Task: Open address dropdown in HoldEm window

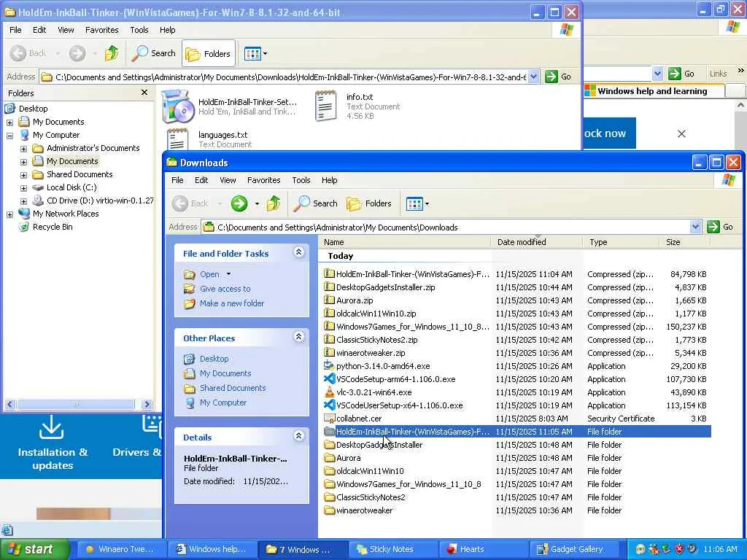Action: click(x=533, y=77)
